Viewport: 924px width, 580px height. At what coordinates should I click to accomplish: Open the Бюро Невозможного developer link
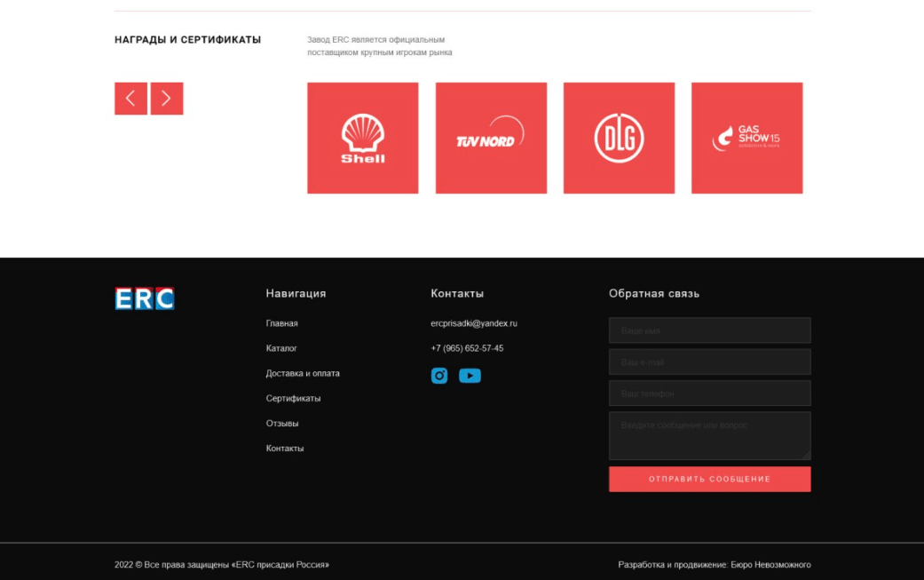point(770,565)
